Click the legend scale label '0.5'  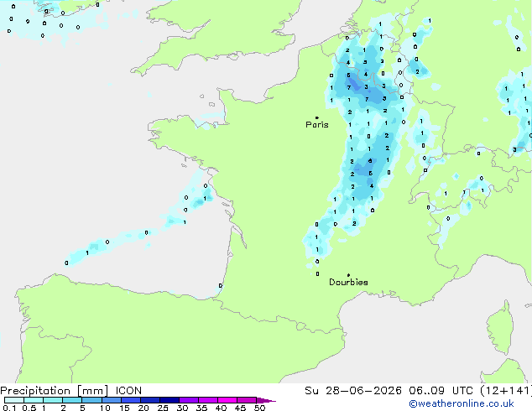coord(29,408)
